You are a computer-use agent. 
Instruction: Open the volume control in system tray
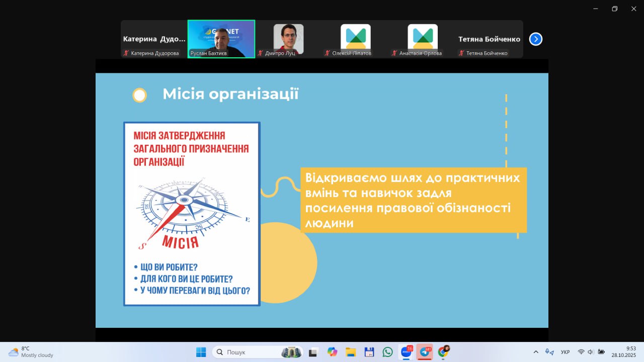coord(591,352)
